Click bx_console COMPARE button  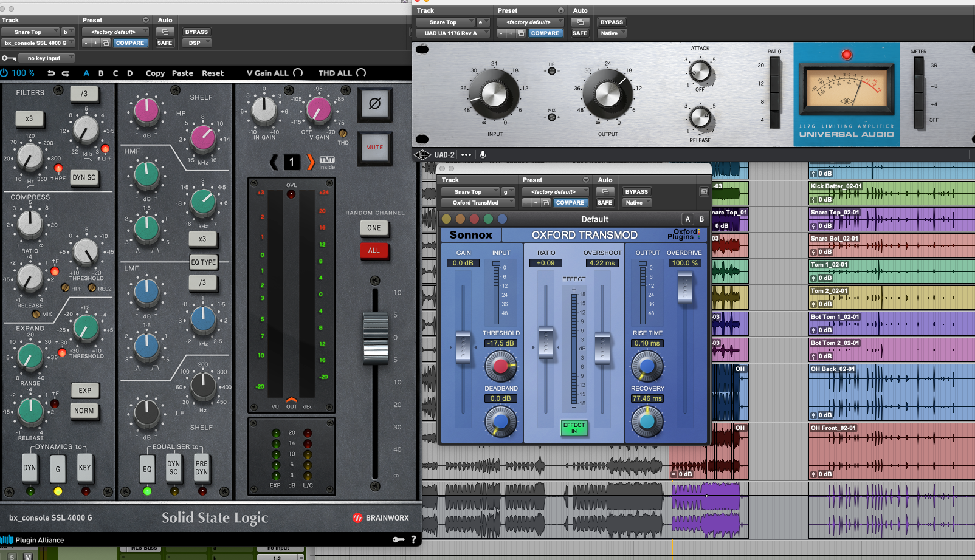pyautogui.click(x=130, y=43)
